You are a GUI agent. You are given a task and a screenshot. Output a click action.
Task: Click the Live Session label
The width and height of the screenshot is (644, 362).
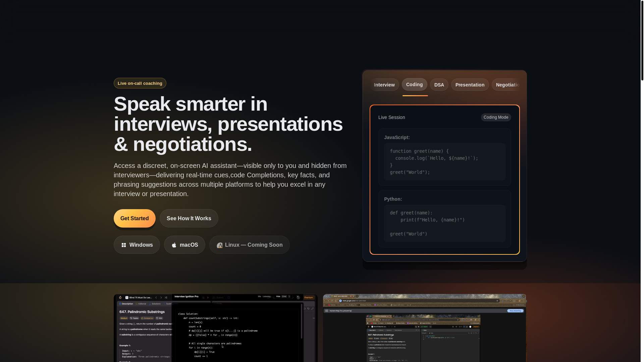392,117
